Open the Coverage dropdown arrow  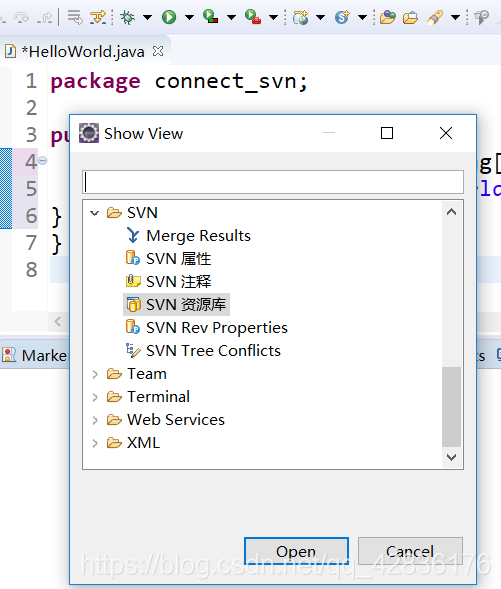232,17
